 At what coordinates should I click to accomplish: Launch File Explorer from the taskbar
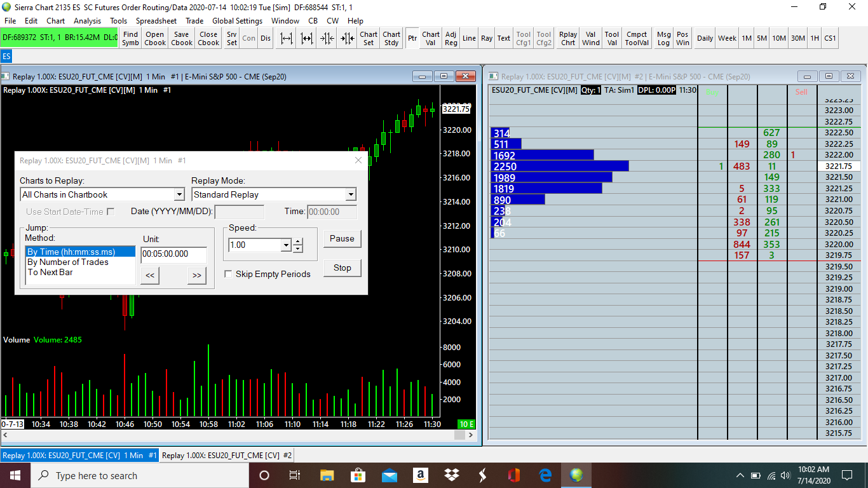click(327, 475)
